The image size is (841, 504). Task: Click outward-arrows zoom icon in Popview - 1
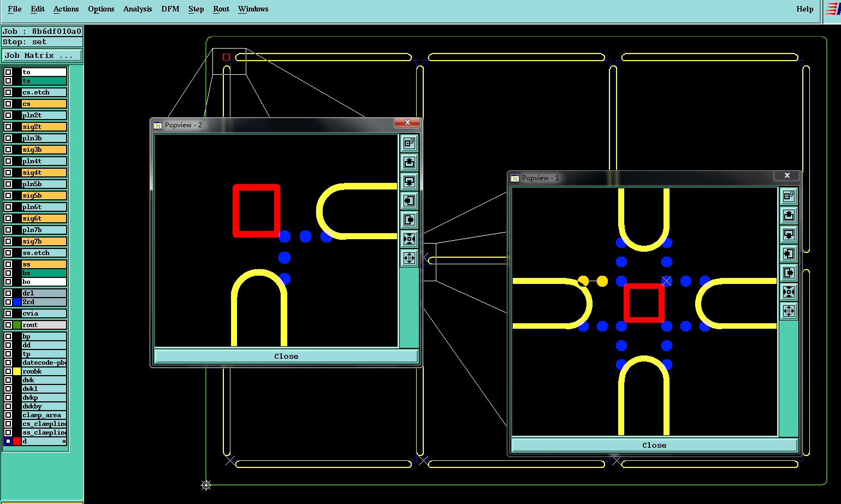coord(789,311)
